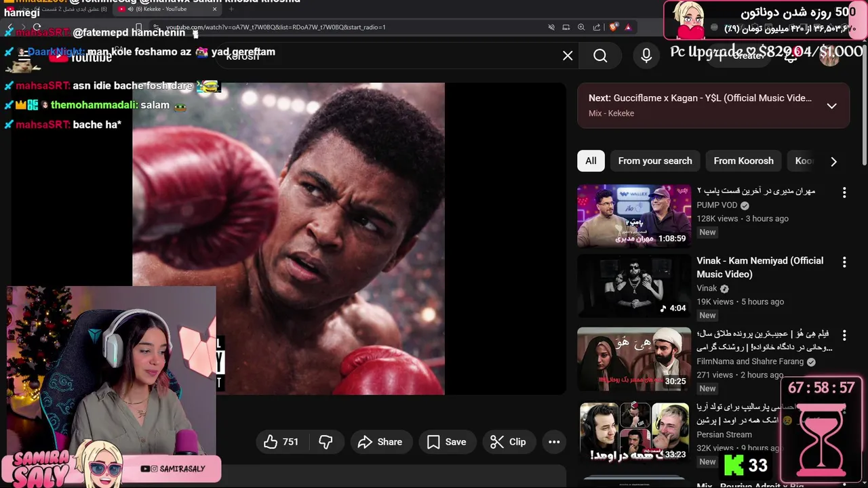The height and width of the screenshot is (488, 868).
Task: Select the From Koorosh chip
Action: coord(743,161)
